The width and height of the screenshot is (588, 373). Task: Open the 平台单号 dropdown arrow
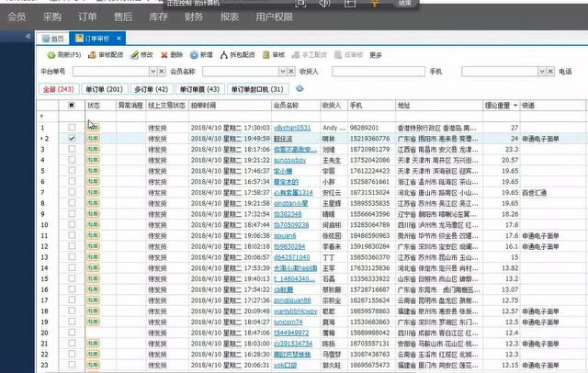(153, 72)
